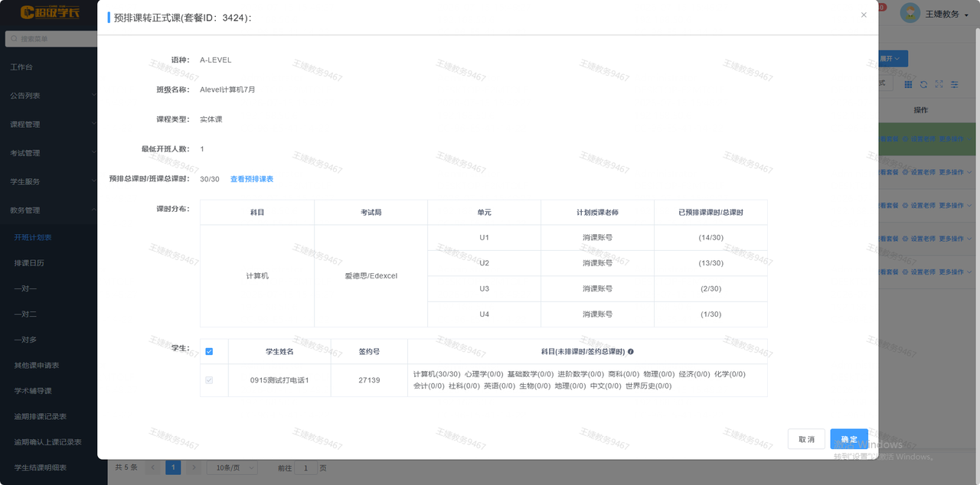980x485 pixels.
Task: Expand the 公告列表 sidebar menu
Action: coord(48,96)
